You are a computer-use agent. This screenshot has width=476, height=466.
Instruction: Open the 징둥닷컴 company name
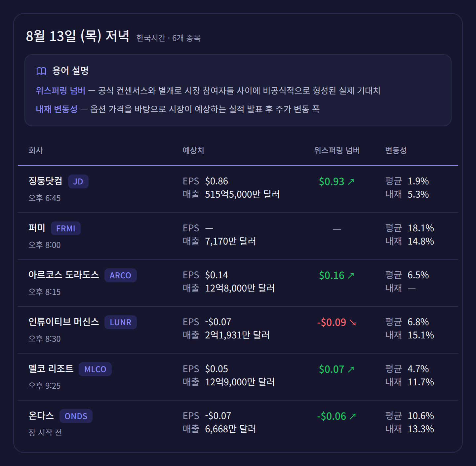click(45, 181)
